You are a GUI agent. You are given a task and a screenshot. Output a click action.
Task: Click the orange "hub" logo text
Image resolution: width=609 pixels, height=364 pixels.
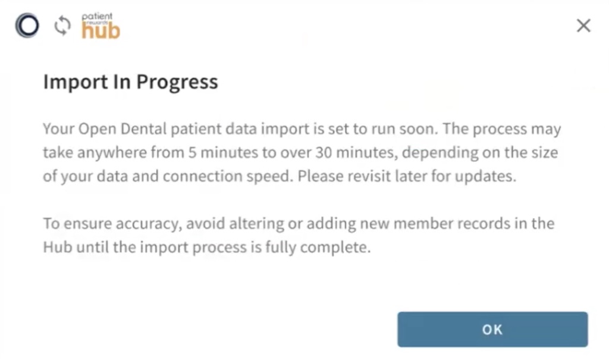click(x=101, y=31)
